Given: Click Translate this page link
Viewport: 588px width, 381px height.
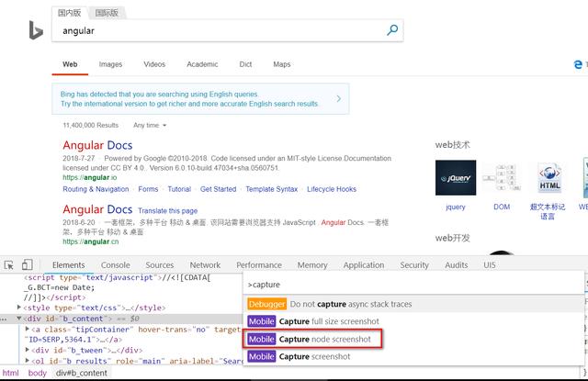Looking at the screenshot, I should 167,211.
